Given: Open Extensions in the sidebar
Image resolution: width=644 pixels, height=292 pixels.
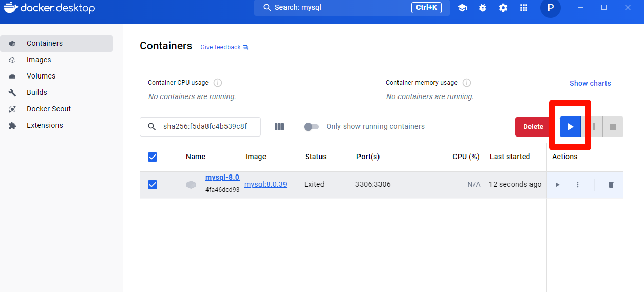Looking at the screenshot, I should tap(56, 126).
